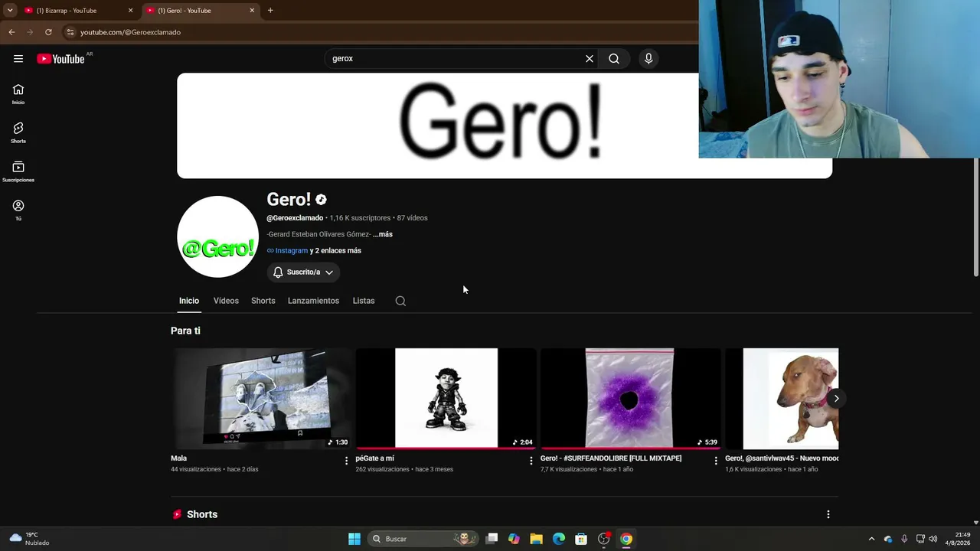This screenshot has height=551, width=980.
Task: Play the Mala video thumbnail
Action: coord(261,399)
